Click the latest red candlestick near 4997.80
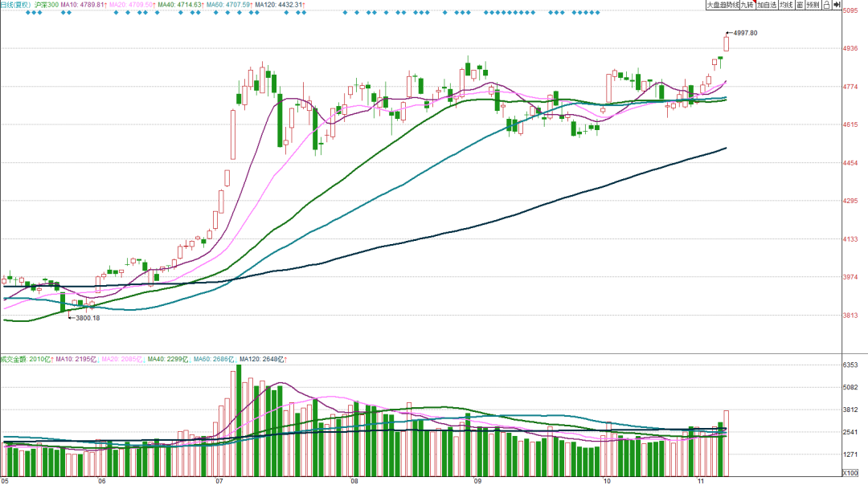The width and height of the screenshot is (868, 485). [x=727, y=43]
